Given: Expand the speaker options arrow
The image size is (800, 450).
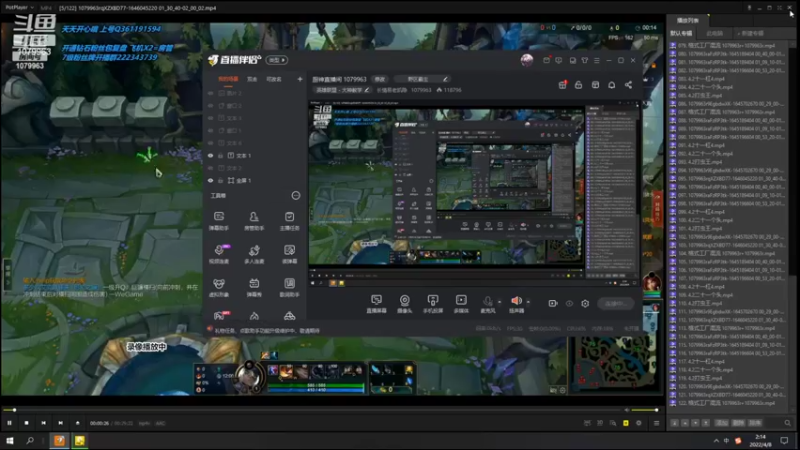Looking at the screenshot, I should pos(528,302).
